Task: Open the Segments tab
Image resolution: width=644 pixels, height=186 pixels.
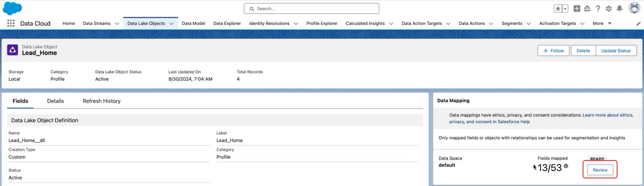Action: 512,23
